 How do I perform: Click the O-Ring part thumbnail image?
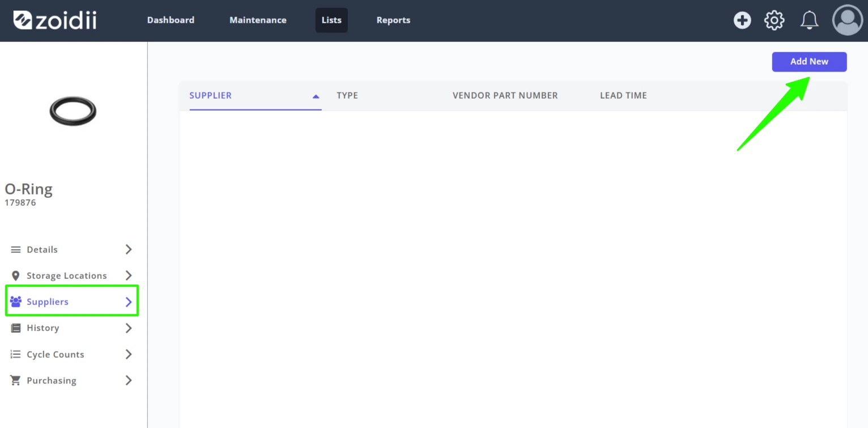(x=73, y=111)
